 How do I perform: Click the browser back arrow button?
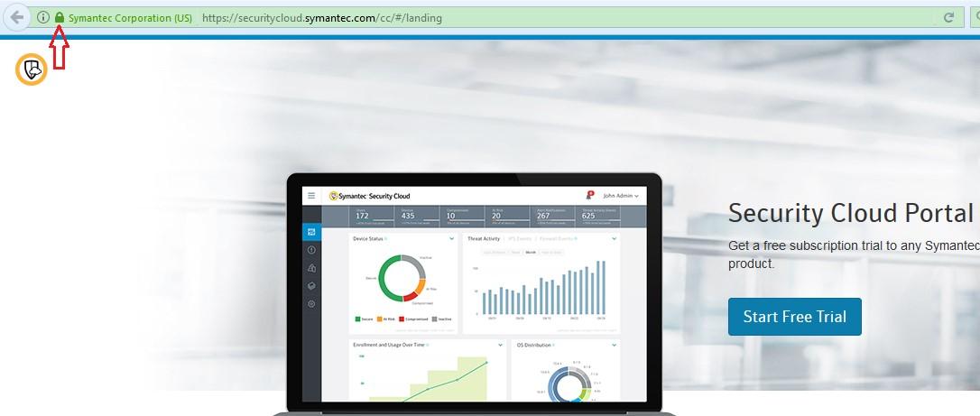(17, 17)
